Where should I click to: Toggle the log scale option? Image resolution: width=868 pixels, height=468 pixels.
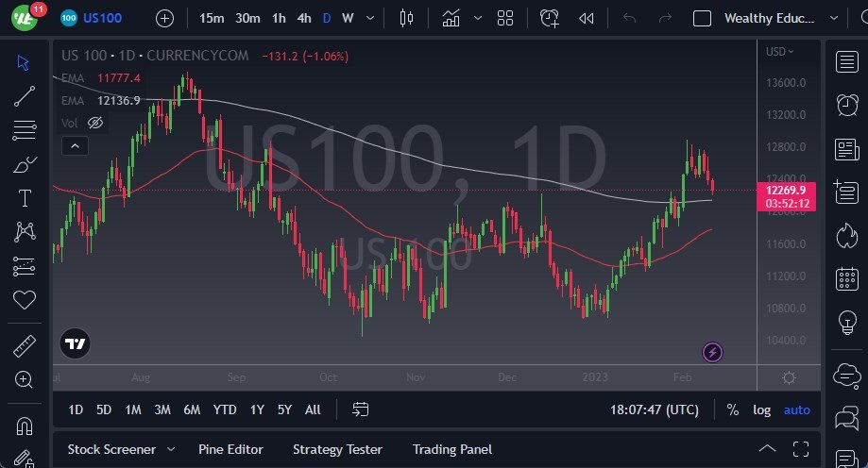[761, 409]
